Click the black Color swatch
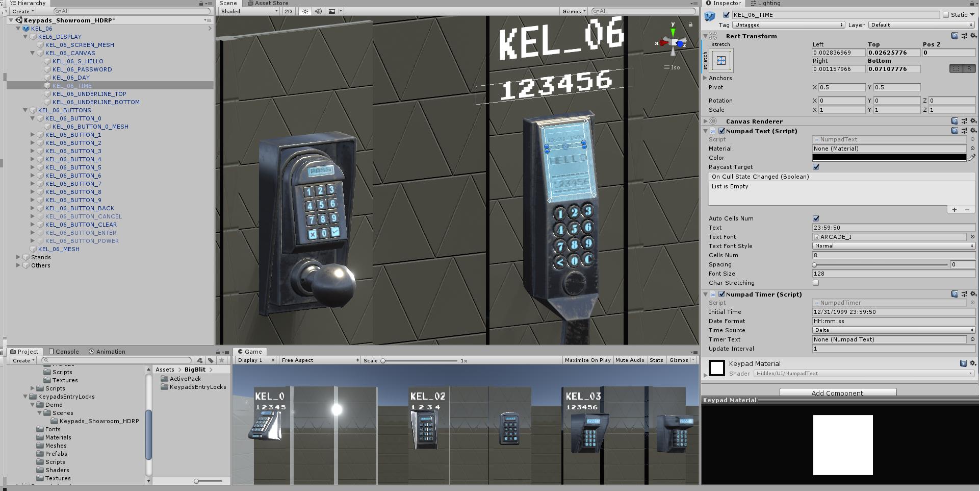Screen dimensions: 980x491 tap(889, 158)
